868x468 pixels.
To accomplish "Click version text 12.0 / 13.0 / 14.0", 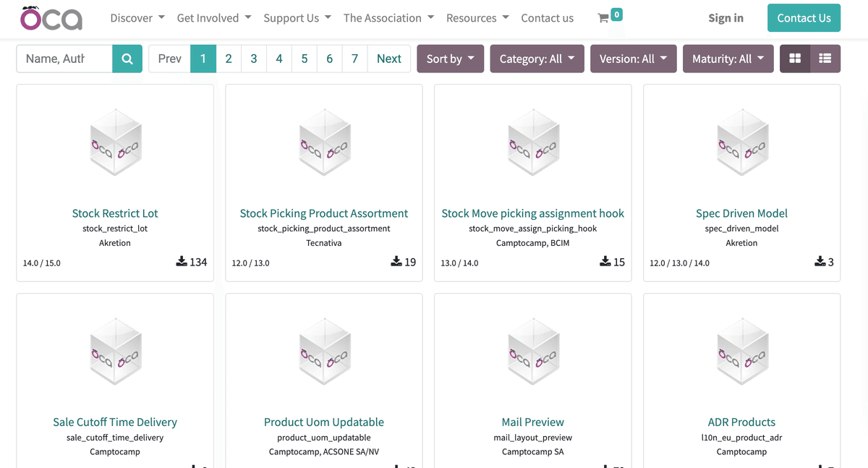I will tap(679, 263).
